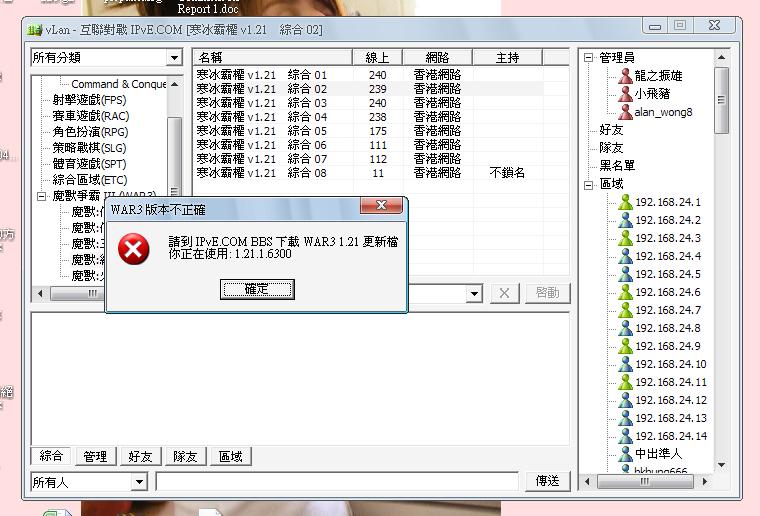Click the 傳送 send button
This screenshot has height=516, width=760.
point(547,481)
